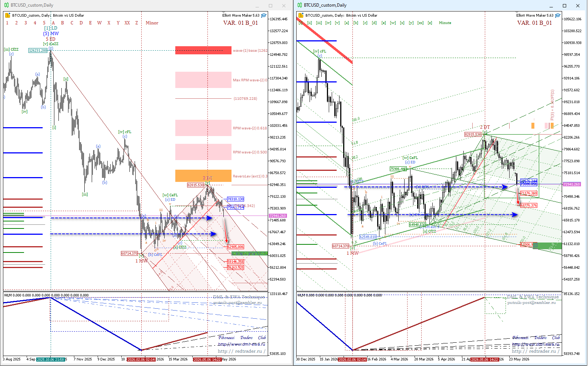The width and height of the screenshot is (588, 366).
Task: Select the [xx] wave label in right chart
Action: [420, 23]
